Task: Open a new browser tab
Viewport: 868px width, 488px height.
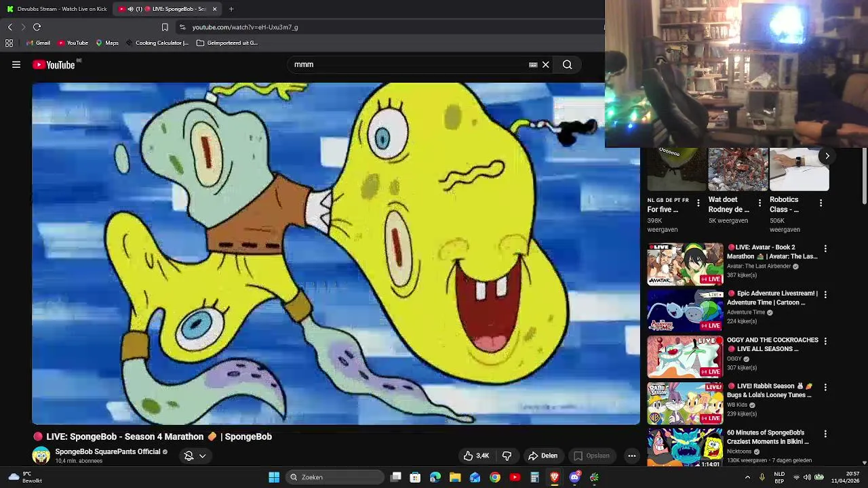Action: [x=231, y=9]
